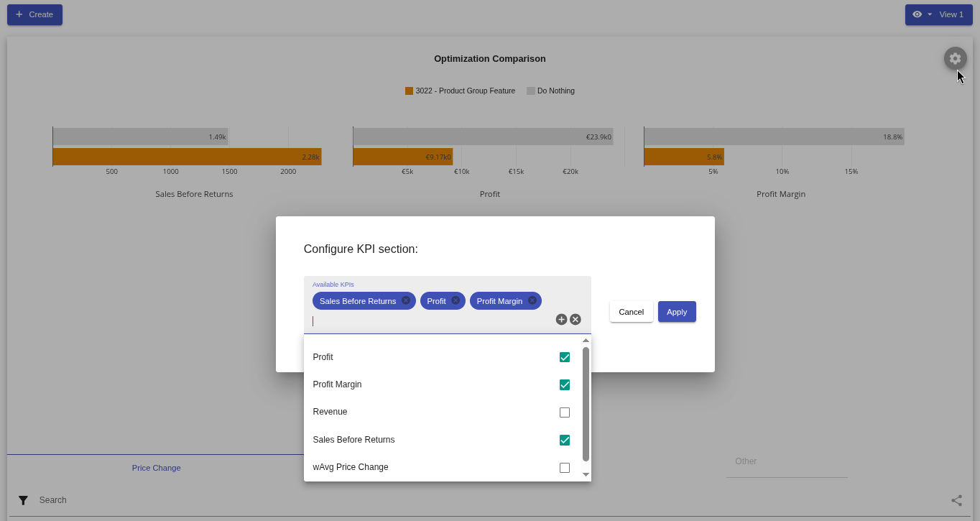Click the Optimization Comparison title
The height and width of the screenshot is (521, 980).
[x=490, y=59]
